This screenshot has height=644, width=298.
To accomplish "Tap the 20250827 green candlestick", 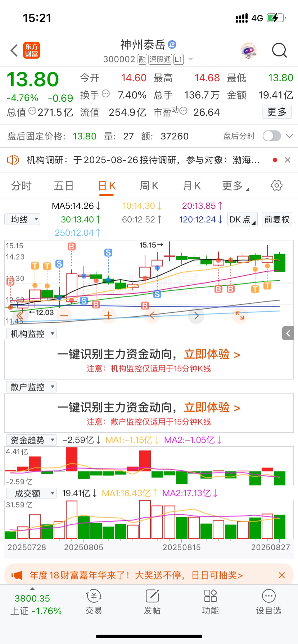I will [280, 262].
